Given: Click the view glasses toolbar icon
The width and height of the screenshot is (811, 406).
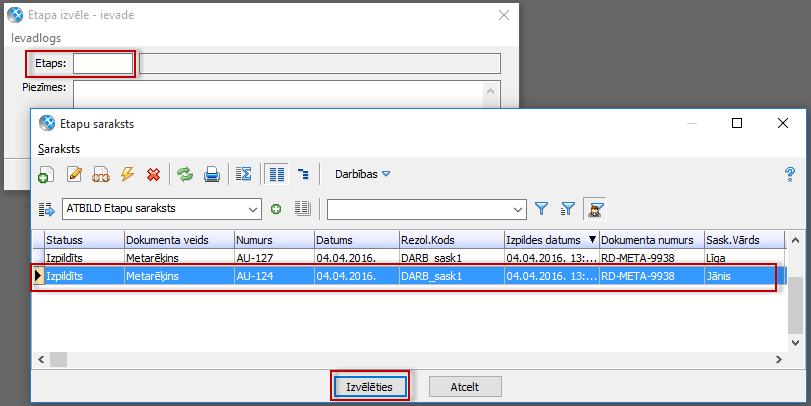Looking at the screenshot, I should point(101,174).
